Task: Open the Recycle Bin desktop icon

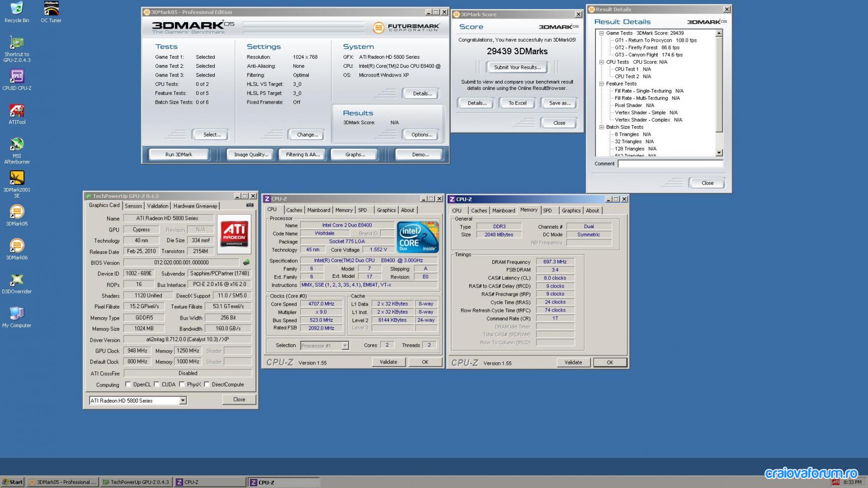Action: [x=17, y=12]
